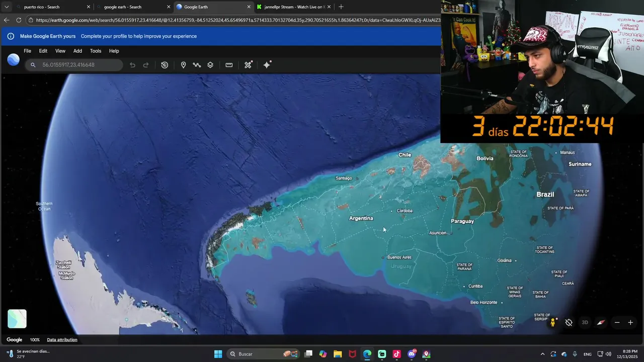Open Discord from the taskbar
This screenshot has width=644, height=362.
(412, 354)
